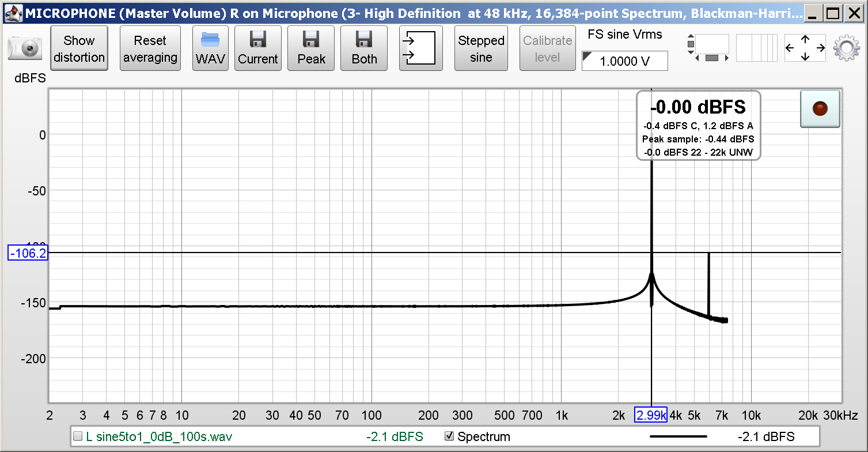The width and height of the screenshot is (868, 452).
Task: Click the -106.2 level cursor label
Action: pyautogui.click(x=27, y=253)
